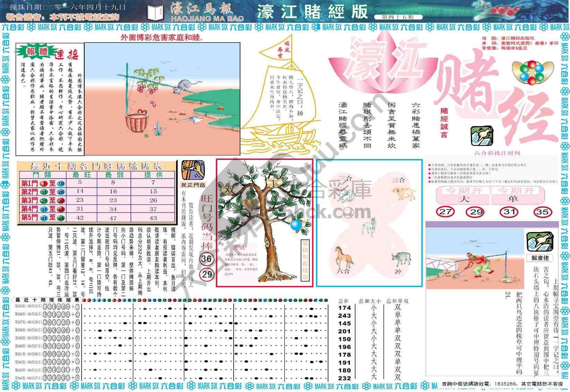Click the 解畫佬 label

[540, 258]
